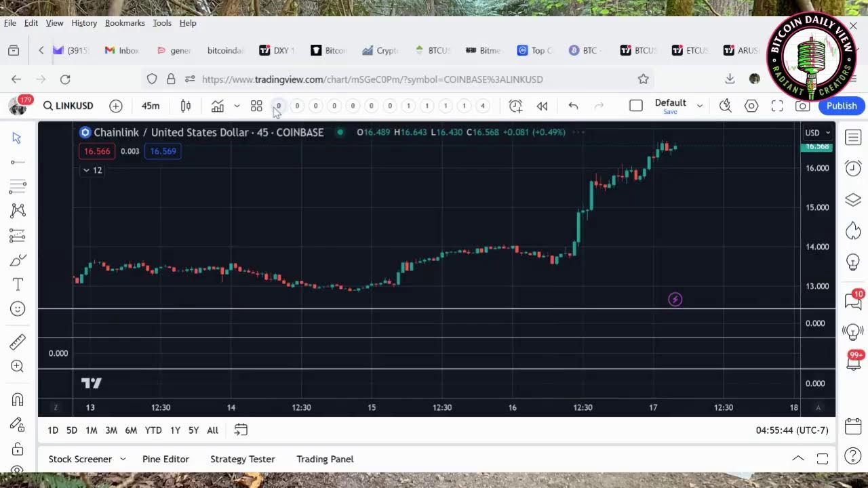Open the USD currency dropdown

[816, 133]
